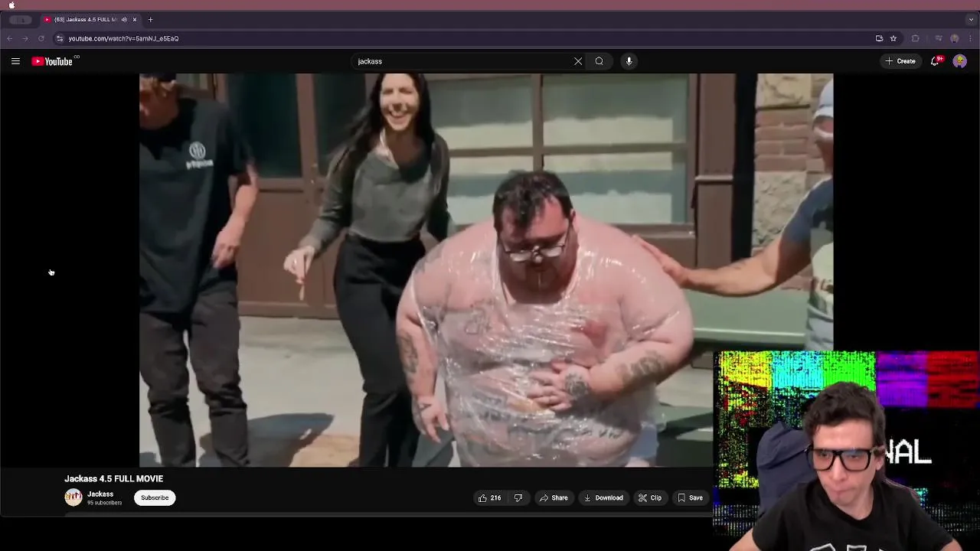Open the Jackass channel avatar
Image resolution: width=980 pixels, height=551 pixels.
(x=73, y=497)
